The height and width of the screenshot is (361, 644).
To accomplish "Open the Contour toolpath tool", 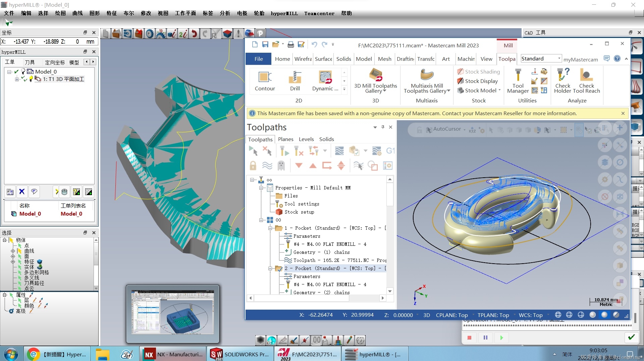I will pyautogui.click(x=265, y=81).
